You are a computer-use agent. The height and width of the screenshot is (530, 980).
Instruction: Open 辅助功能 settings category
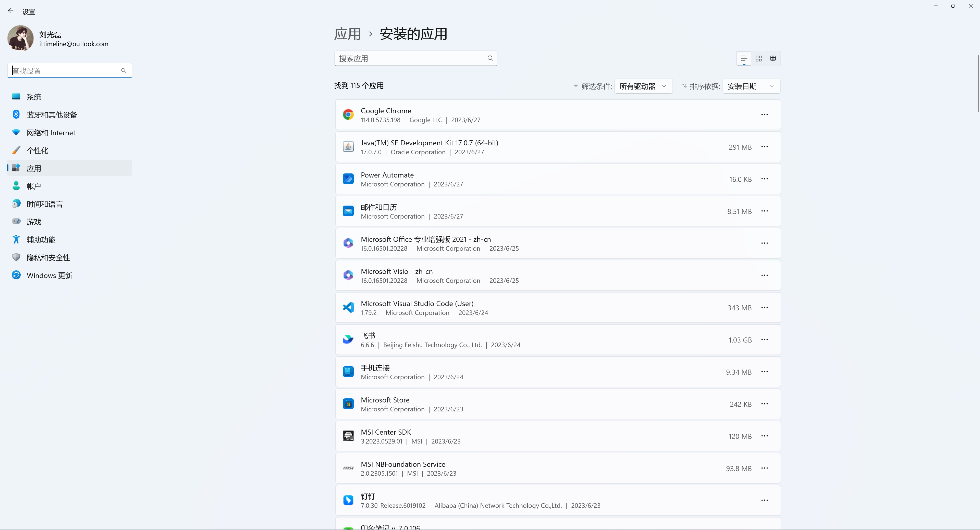pyautogui.click(x=70, y=239)
